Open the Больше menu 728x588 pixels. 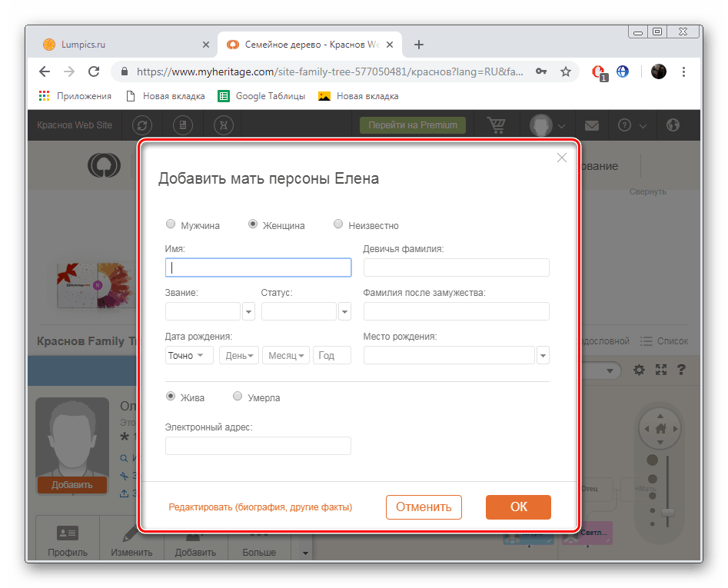[x=259, y=548]
